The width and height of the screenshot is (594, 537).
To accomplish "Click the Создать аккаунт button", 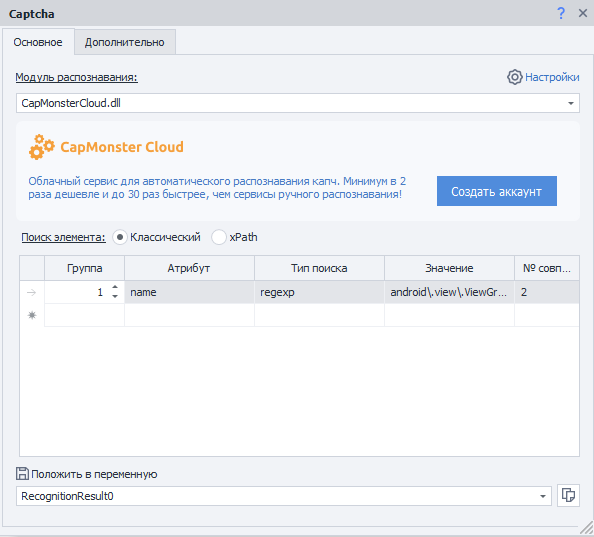I will (x=497, y=191).
